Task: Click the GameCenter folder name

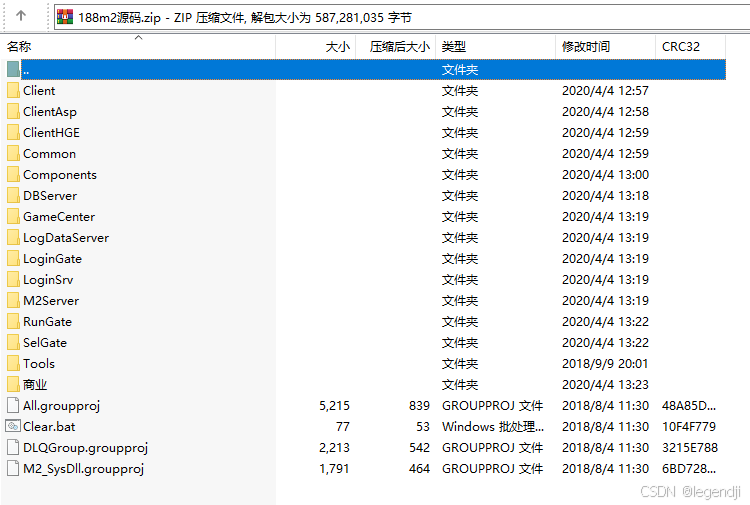Action: click(x=59, y=217)
